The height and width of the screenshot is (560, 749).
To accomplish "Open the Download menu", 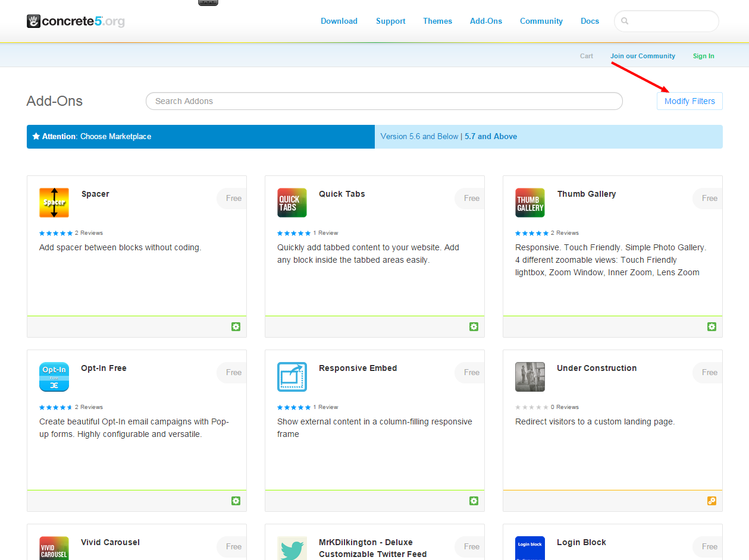I will pos(339,21).
